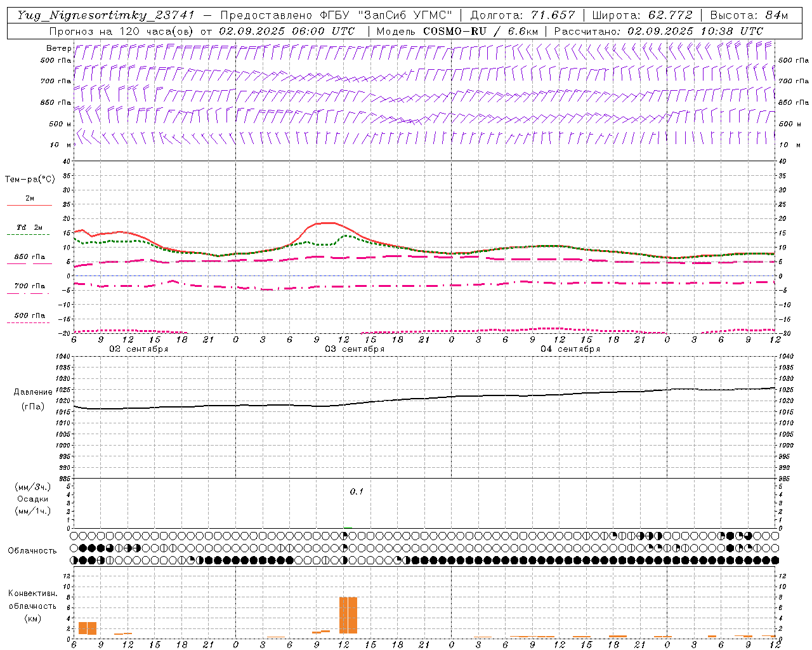Click the orange convective bar on 02 сентября morning
The height and width of the screenshot is (650, 812).
point(88,628)
